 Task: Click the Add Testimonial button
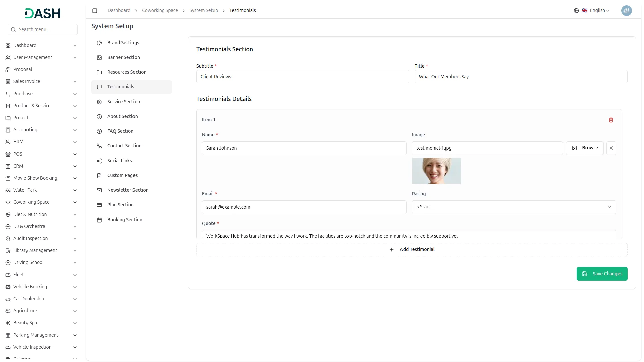pyautogui.click(x=412, y=250)
